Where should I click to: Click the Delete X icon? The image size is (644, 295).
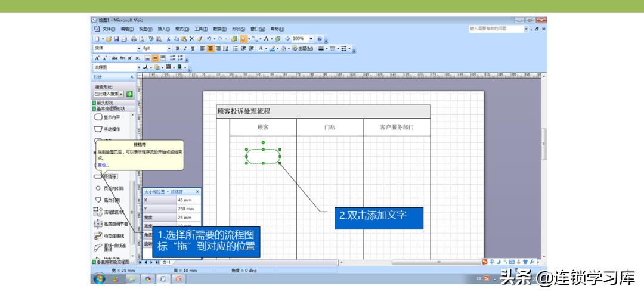click(x=192, y=39)
